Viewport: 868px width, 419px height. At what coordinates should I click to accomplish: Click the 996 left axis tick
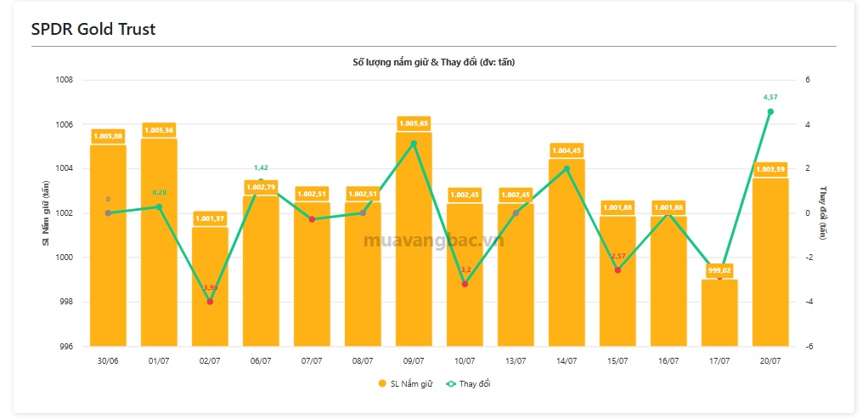[68, 347]
